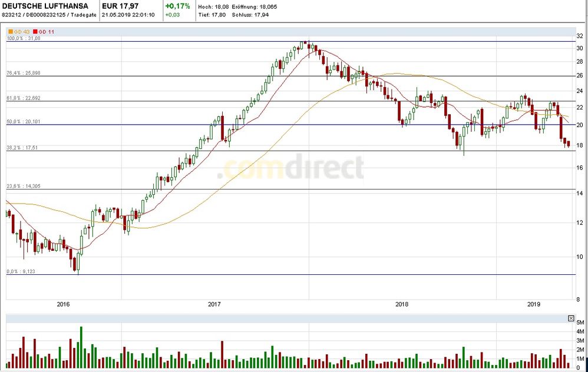
Task: Click the 100,0% : 31,08 Fibonacci label
Action: 23,39
